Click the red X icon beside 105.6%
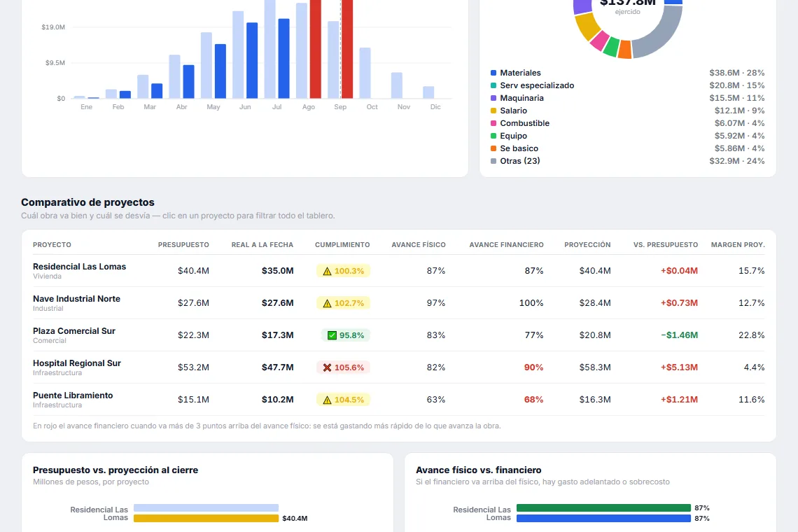 click(x=327, y=367)
